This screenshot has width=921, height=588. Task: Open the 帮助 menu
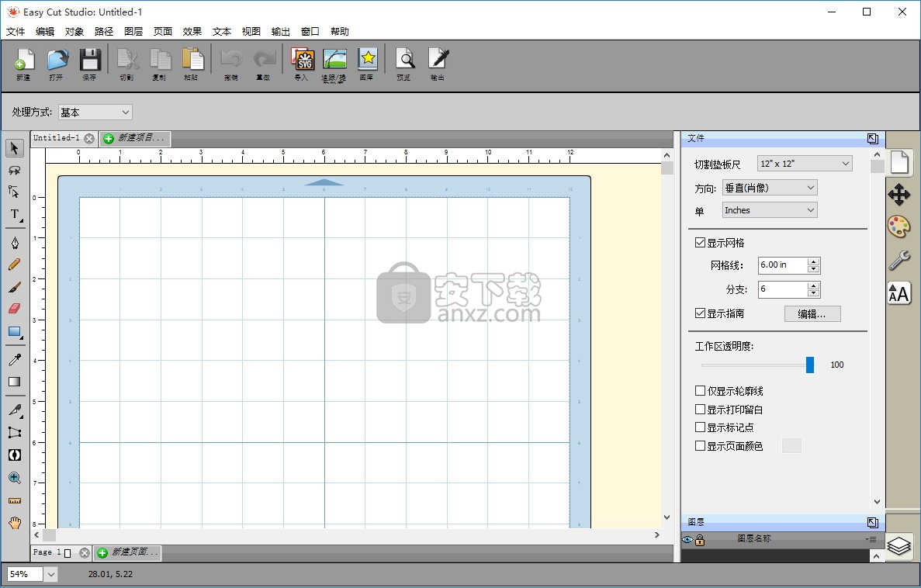(x=340, y=31)
